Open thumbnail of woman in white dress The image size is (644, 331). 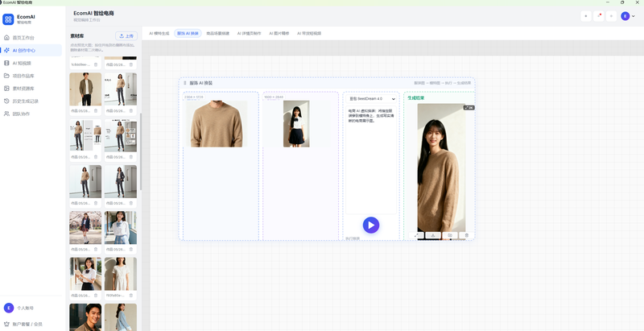[x=121, y=274]
